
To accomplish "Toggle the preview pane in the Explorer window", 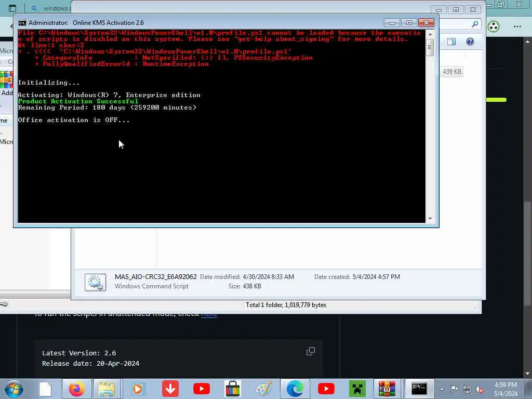I will tap(451, 42).
